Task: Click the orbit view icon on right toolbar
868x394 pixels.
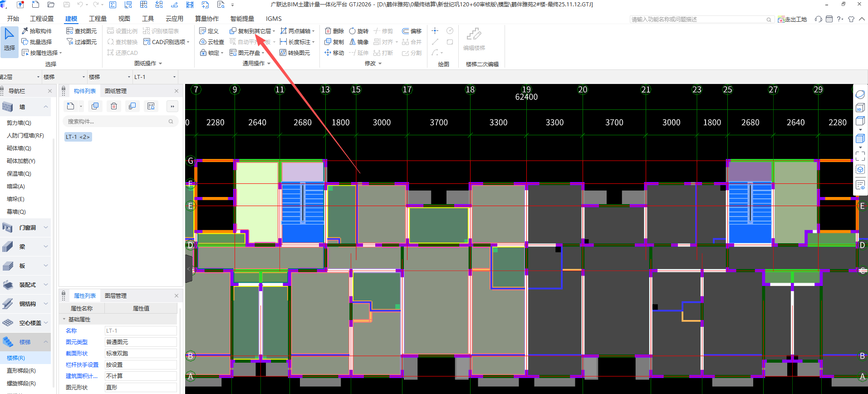Action: pos(860,94)
